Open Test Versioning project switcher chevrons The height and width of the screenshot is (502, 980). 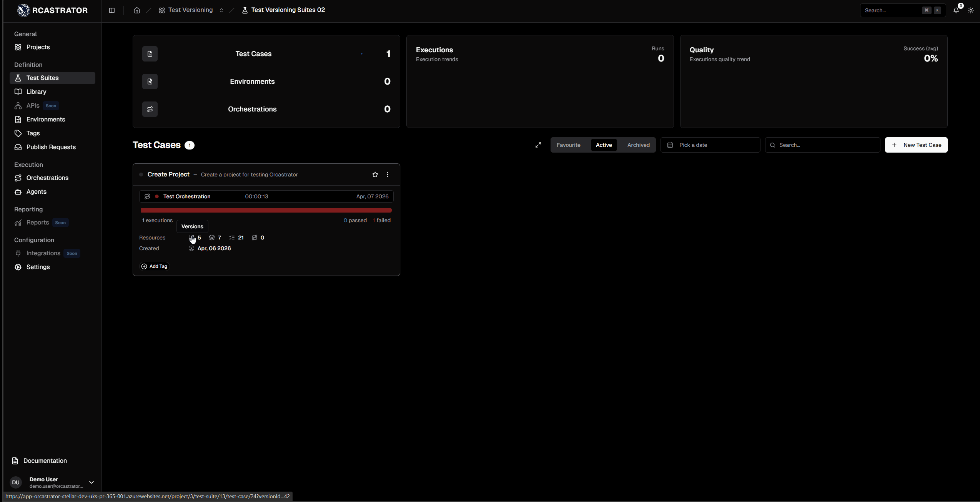click(x=221, y=10)
